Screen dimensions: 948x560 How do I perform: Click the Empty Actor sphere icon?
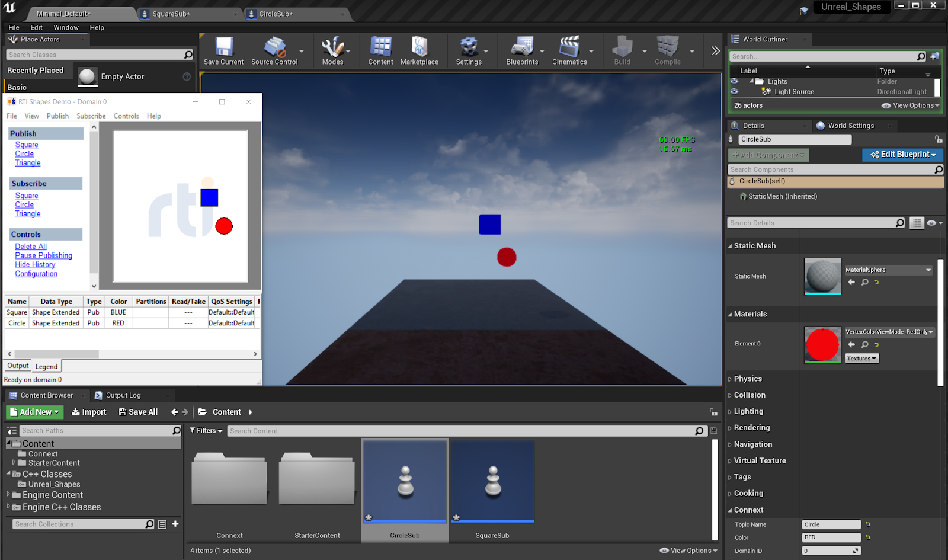coord(88,76)
